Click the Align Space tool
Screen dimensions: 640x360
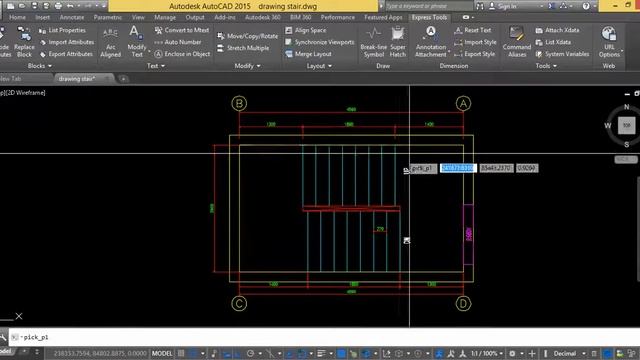(305, 30)
